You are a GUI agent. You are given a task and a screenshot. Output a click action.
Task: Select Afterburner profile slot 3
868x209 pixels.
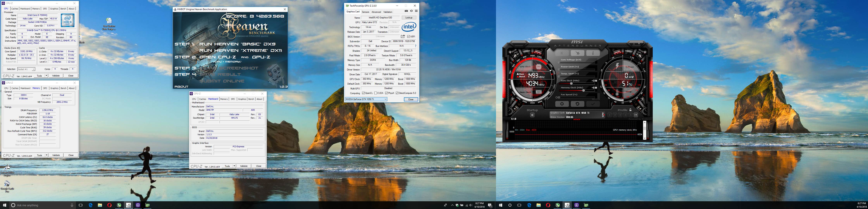pyautogui.click(x=620, y=115)
